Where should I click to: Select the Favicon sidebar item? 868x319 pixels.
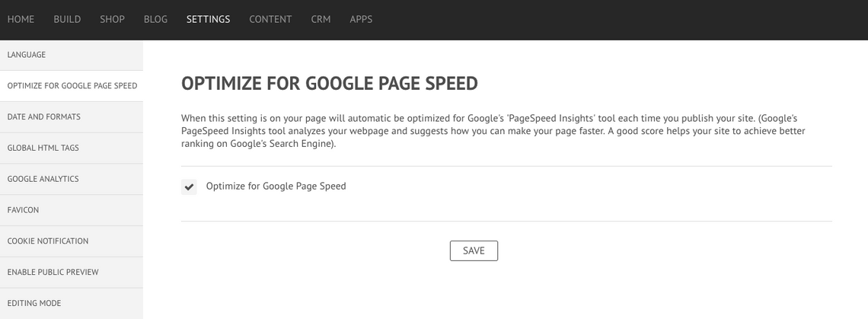(23, 210)
